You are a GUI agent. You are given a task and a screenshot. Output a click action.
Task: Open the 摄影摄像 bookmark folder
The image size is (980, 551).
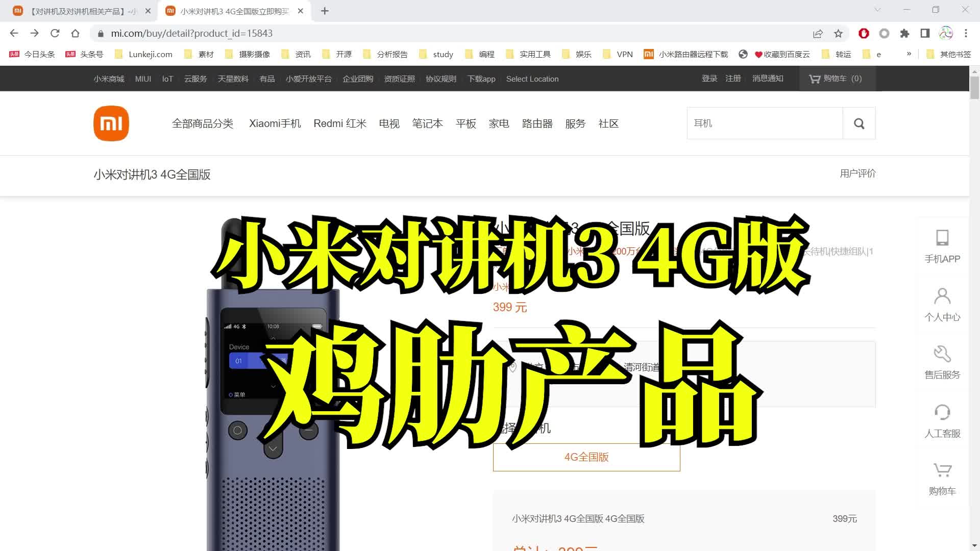[x=248, y=54]
